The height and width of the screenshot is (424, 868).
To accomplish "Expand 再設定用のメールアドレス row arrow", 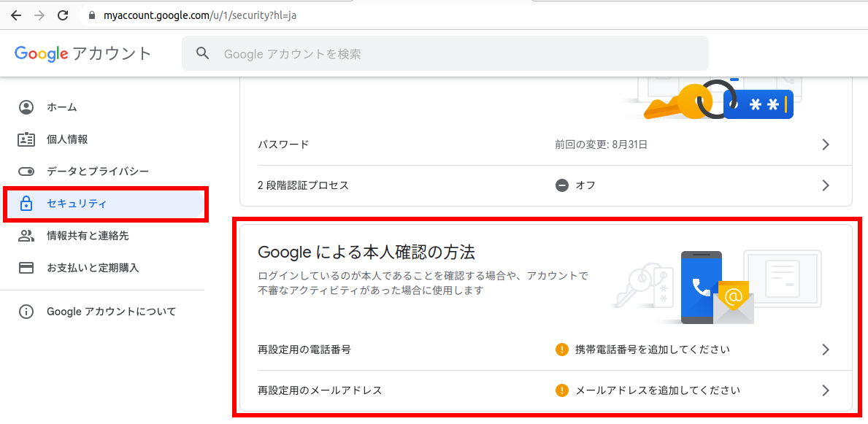I will tap(826, 390).
